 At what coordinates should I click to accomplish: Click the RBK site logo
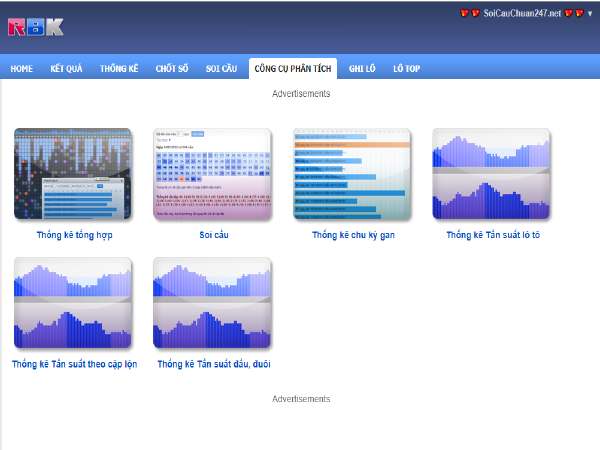pos(36,27)
